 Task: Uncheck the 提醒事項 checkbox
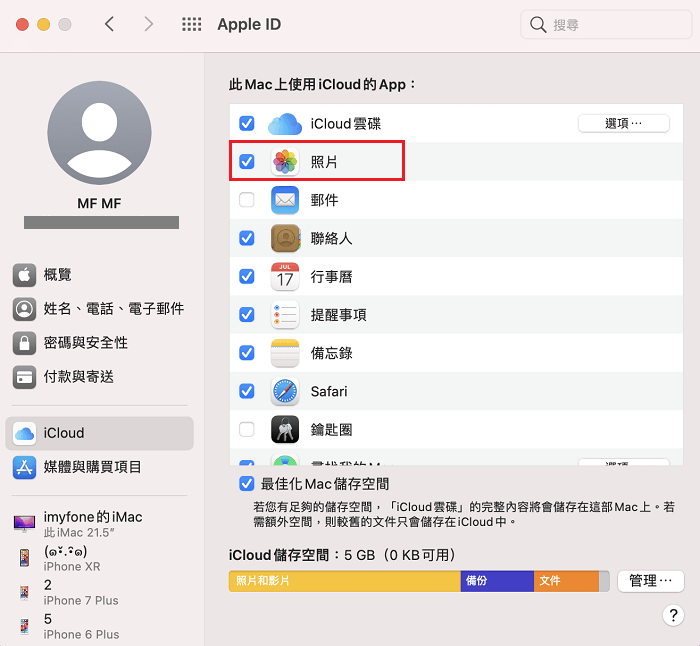(247, 315)
